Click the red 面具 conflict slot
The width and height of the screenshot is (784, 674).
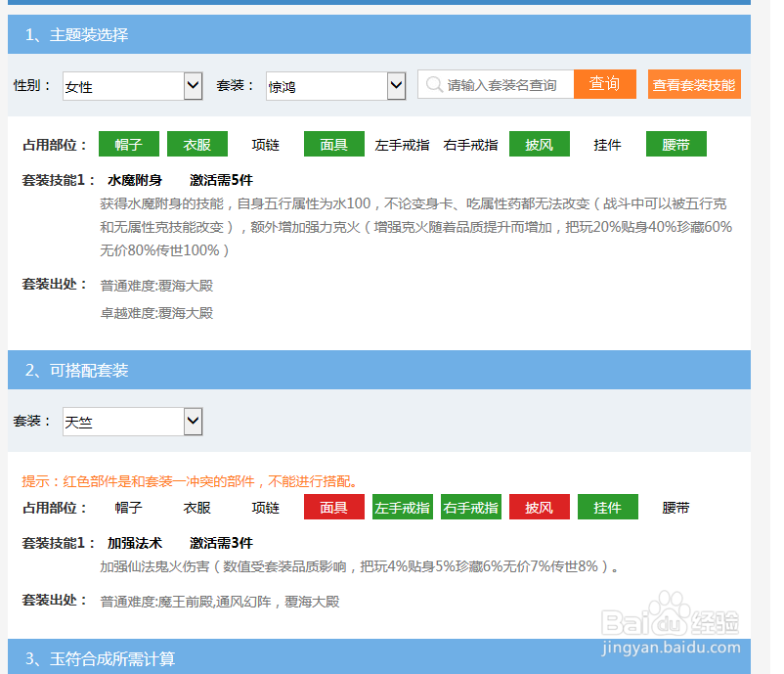click(334, 507)
